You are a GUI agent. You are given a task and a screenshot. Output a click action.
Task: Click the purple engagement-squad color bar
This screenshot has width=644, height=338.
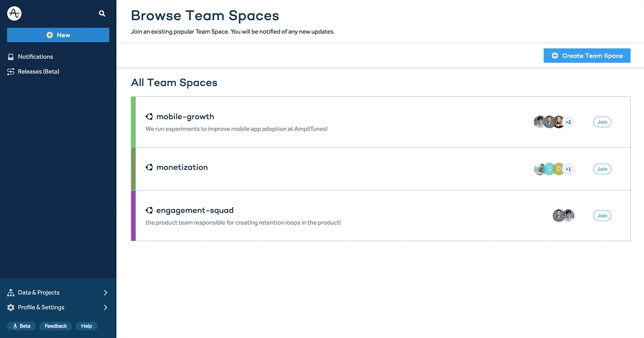pyautogui.click(x=133, y=216)
